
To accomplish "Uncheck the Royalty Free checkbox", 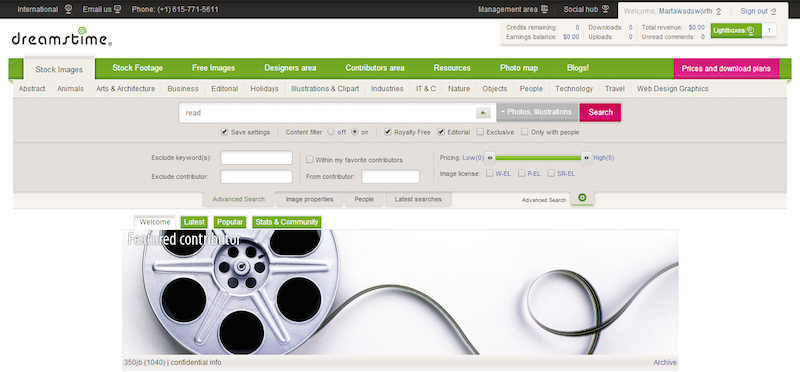I will pos(388,132).
